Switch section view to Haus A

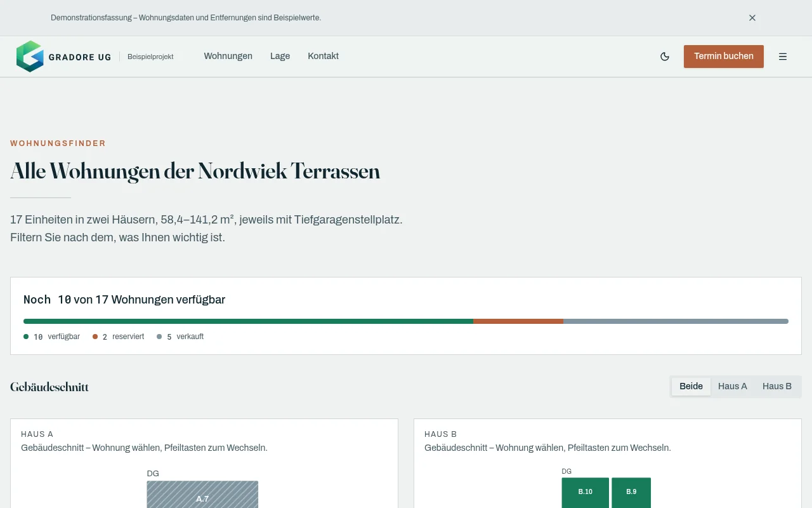point(733,387)
